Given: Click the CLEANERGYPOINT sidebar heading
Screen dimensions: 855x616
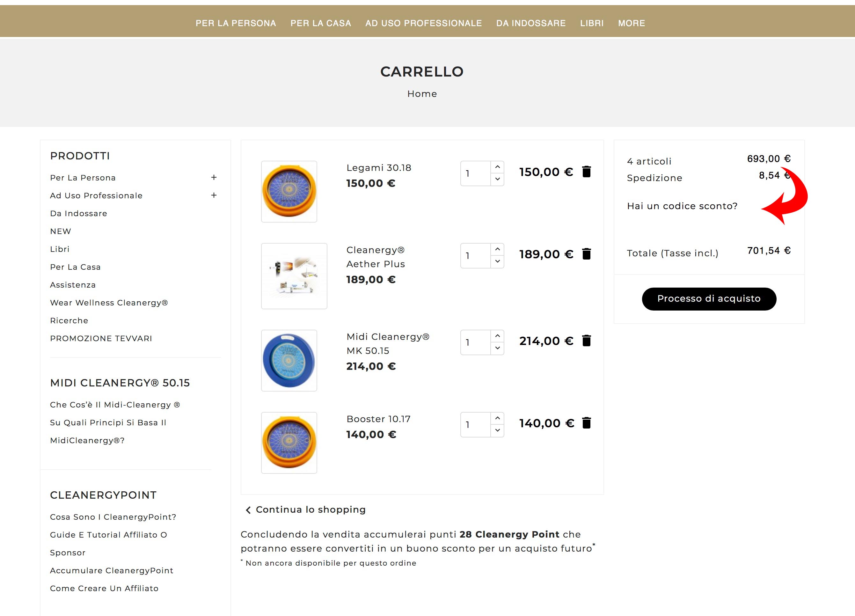Looking at the screenshot, I should (103, 495).
